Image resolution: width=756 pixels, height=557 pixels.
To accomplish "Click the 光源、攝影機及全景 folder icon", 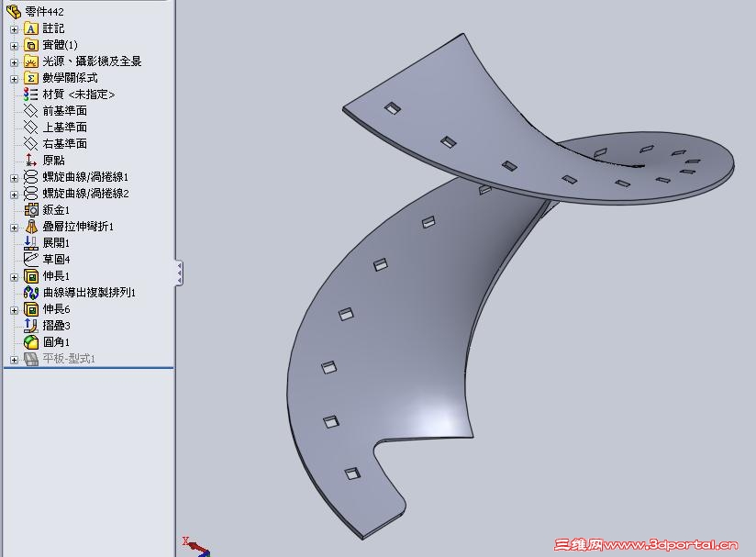I will click(x=31, y=61).
